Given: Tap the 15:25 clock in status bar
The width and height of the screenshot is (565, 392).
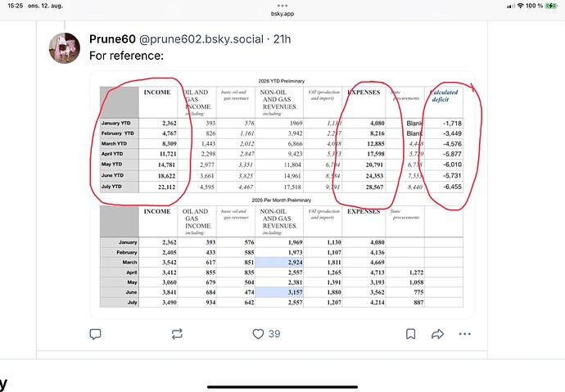Looking at the screenshot, I should coord(15,6).
